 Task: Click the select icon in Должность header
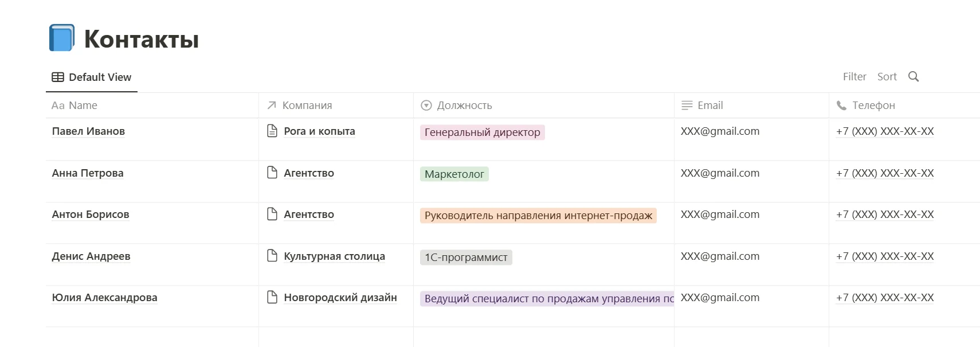(426, 106)
